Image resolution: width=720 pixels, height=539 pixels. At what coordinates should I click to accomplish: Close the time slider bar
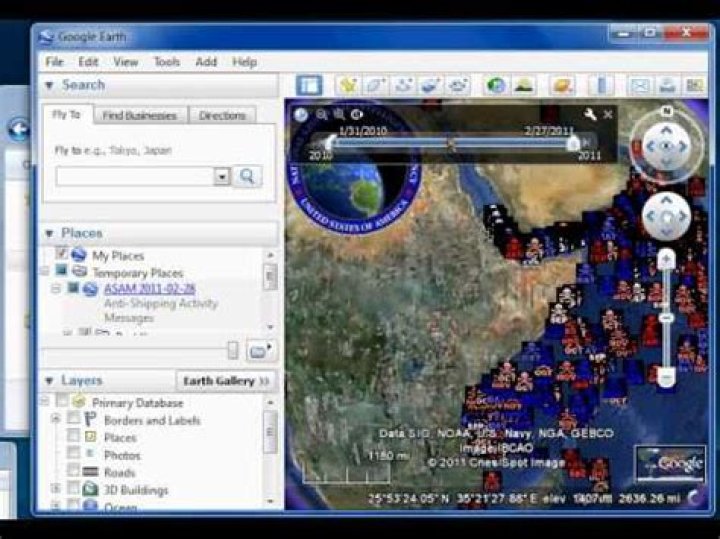pos(608,115)
